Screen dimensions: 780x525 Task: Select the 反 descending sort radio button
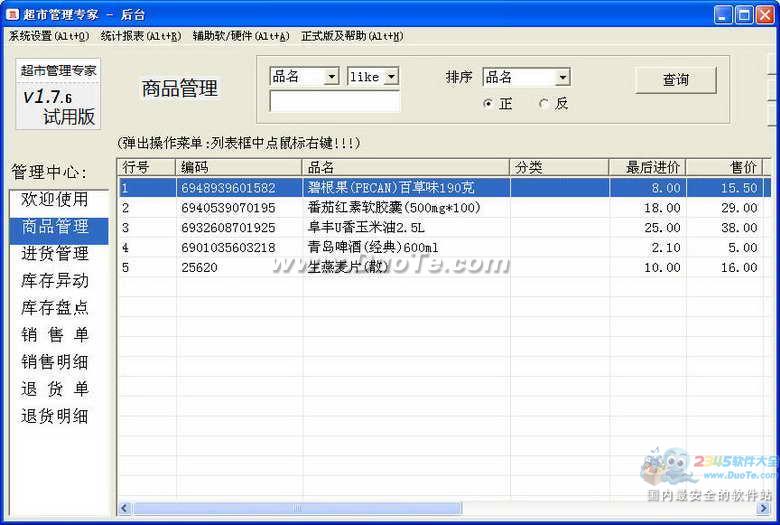pyautogui.click(x=544, y=104)
